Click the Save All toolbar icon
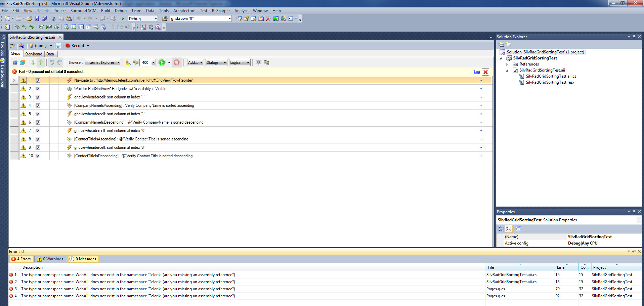Viewport: 644px width, 306px height. pos(44,19)
